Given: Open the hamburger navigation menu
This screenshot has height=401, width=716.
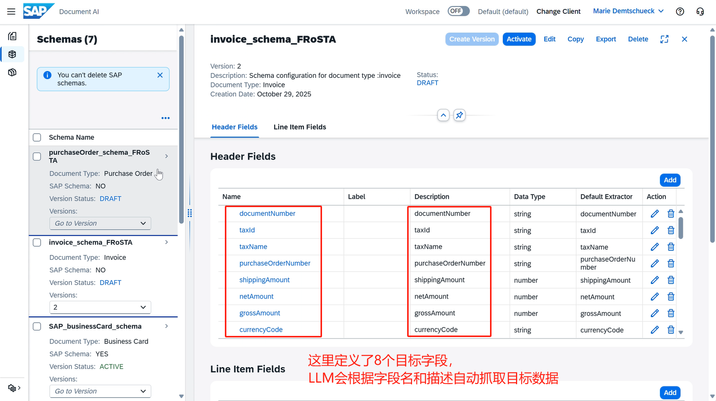Looking at the screenshot, I should (x=11, y=11).
